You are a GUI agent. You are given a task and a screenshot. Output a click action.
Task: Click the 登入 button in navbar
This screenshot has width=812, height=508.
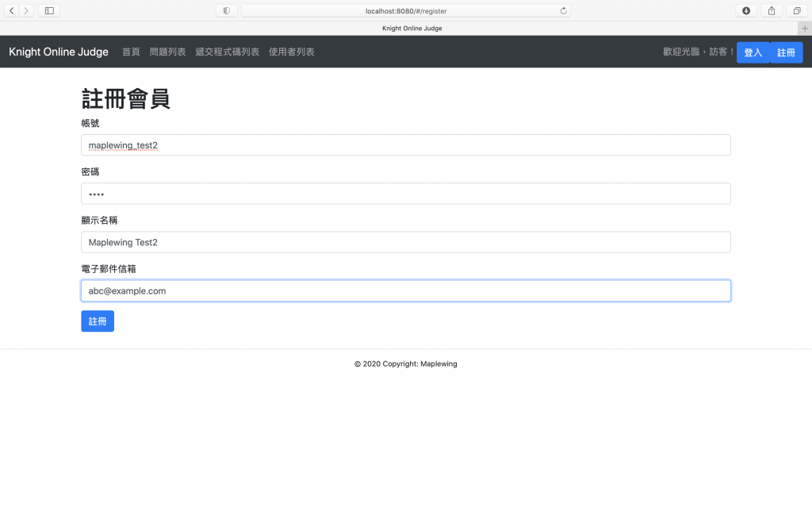pyautogui.click(x=753, y=52)
